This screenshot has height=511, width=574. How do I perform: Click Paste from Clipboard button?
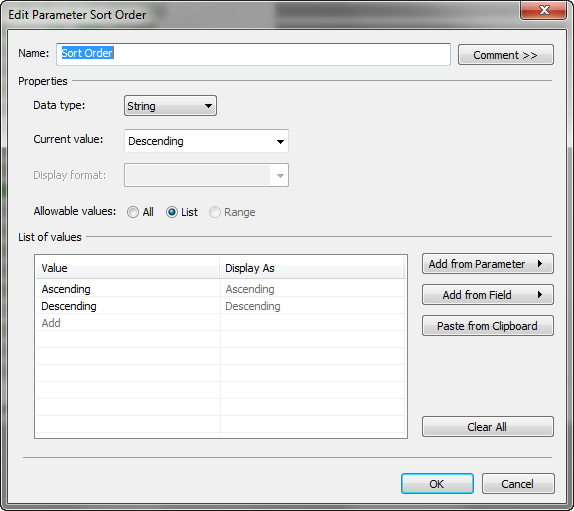coord(488,325)
